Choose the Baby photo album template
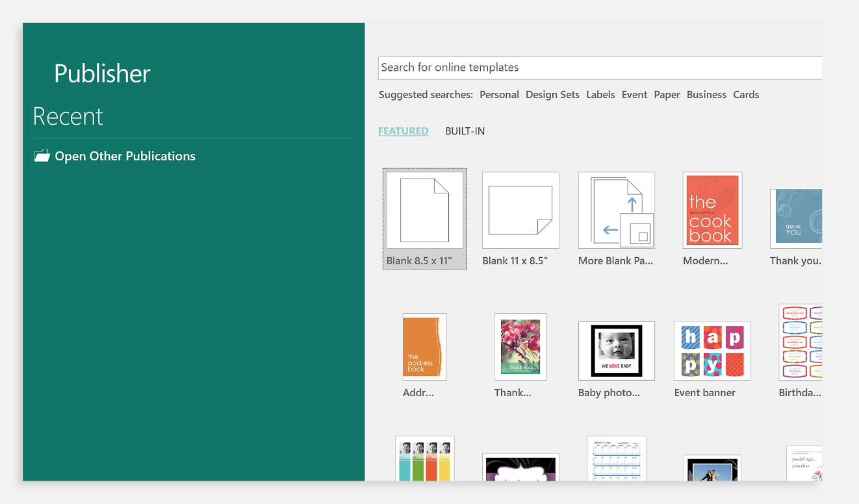Screen dimensions: 859x504 pyautogui.click(x=616, y=351)
